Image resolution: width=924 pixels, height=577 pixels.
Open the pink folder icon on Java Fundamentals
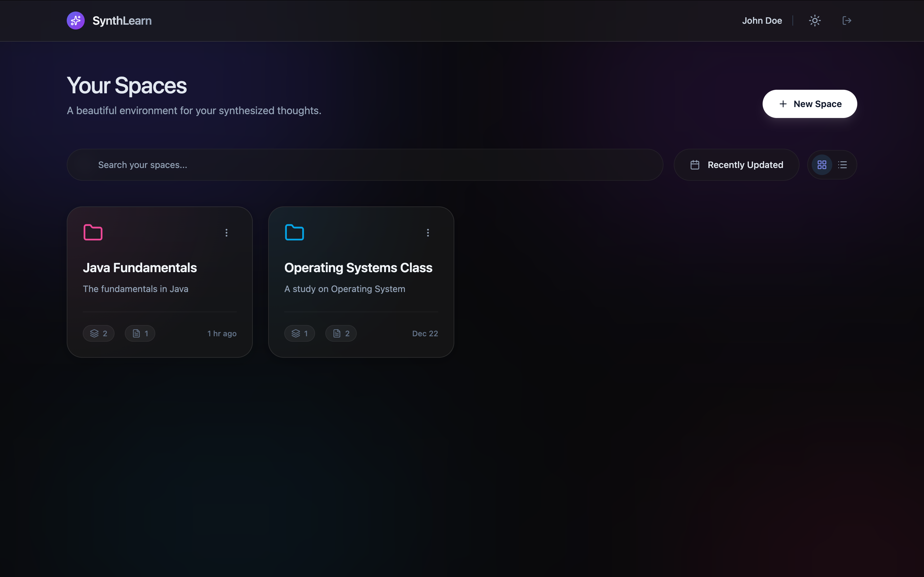(x=92, y=232)
